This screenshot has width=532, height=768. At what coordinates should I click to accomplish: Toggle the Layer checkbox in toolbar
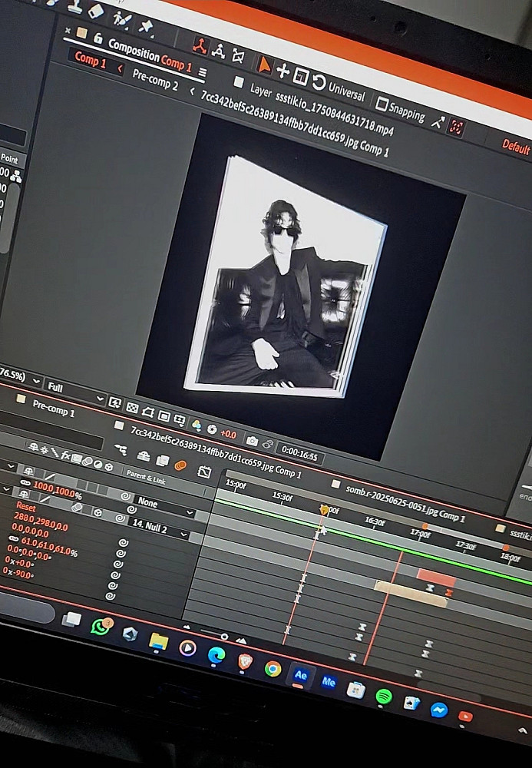(x=239, y=81)
